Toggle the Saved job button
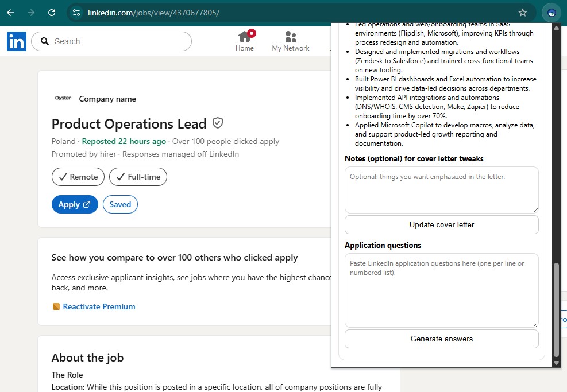Viewport: 567px width, 392px height. pyautogui.click(x=120, y=204)
